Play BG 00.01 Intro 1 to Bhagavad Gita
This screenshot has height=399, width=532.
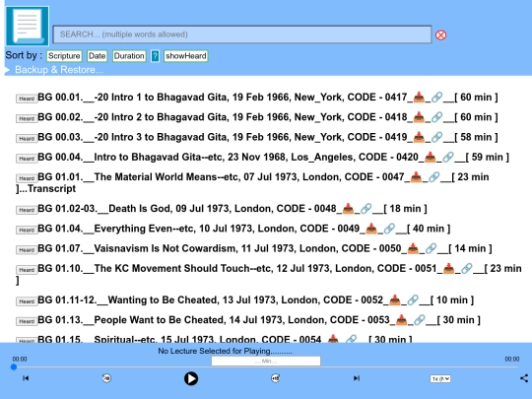[223, 97]
